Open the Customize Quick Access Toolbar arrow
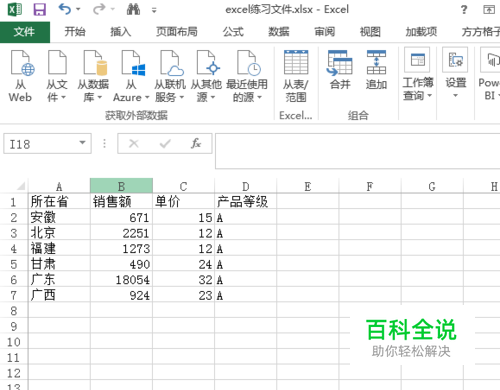500x390 pixels. tap(154, 10)
